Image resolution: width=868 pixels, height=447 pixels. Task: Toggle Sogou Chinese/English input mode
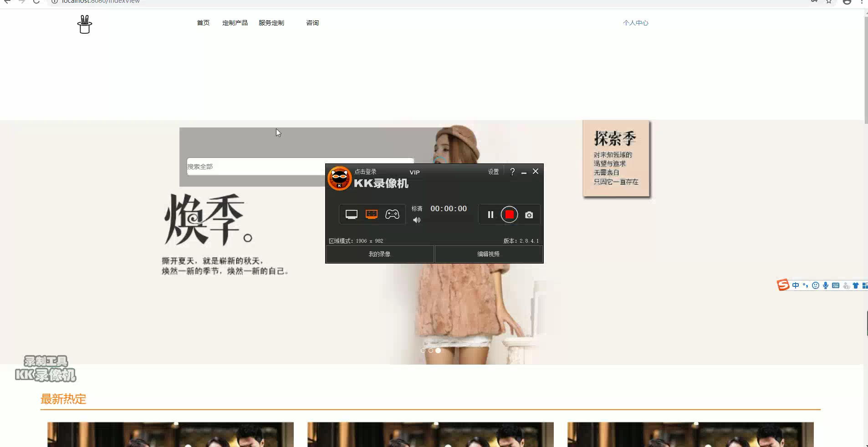coord(796,285)
